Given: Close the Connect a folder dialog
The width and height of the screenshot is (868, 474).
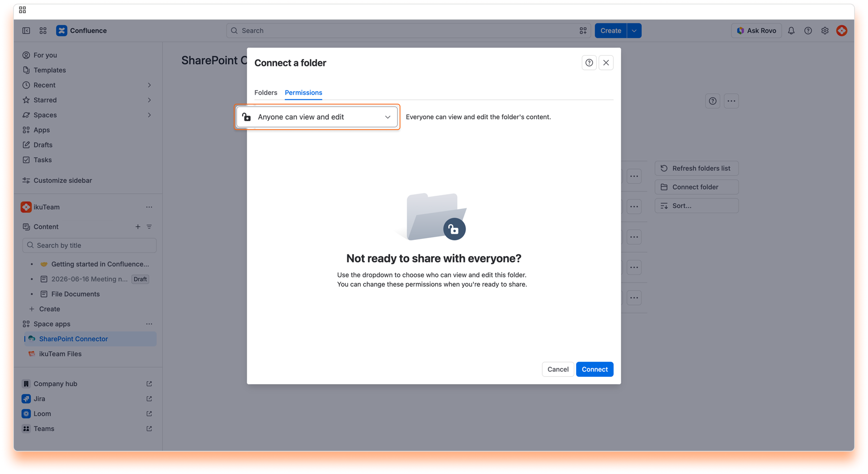Looking at the screenshot, I should [606, 63].
